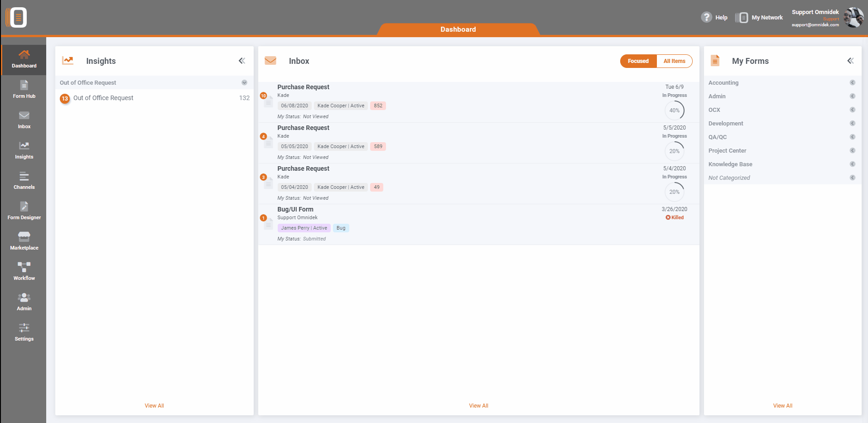Image resolution: width=868 pixels, height=423 pixels.
Task: Open the Form Hub section
Action: click(24, 89)
